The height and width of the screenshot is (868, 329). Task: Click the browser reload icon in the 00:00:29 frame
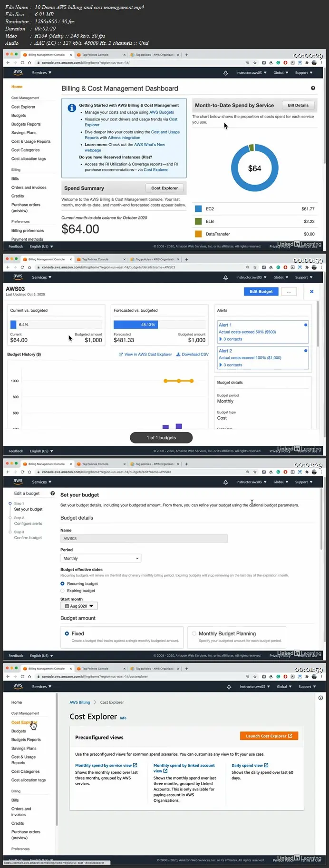(22, 62)
